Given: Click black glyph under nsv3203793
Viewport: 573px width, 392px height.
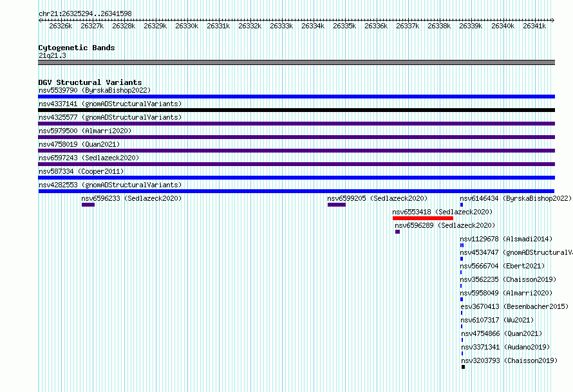Looking at the screenshot, I should click(463, 367).
